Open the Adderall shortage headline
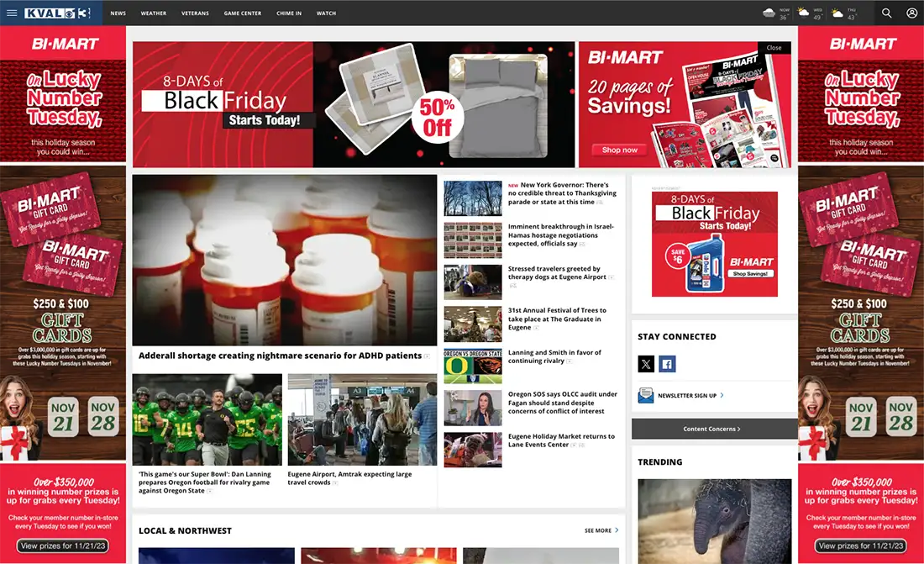Viewport: 924px width, 564px height. pyautogui.click(x=280, y=356)
